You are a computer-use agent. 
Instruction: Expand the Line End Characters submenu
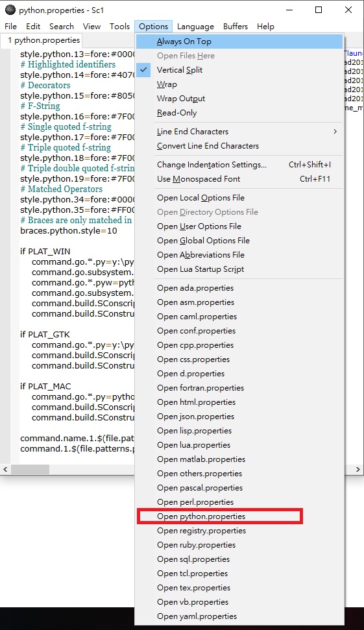coord(239,131)
